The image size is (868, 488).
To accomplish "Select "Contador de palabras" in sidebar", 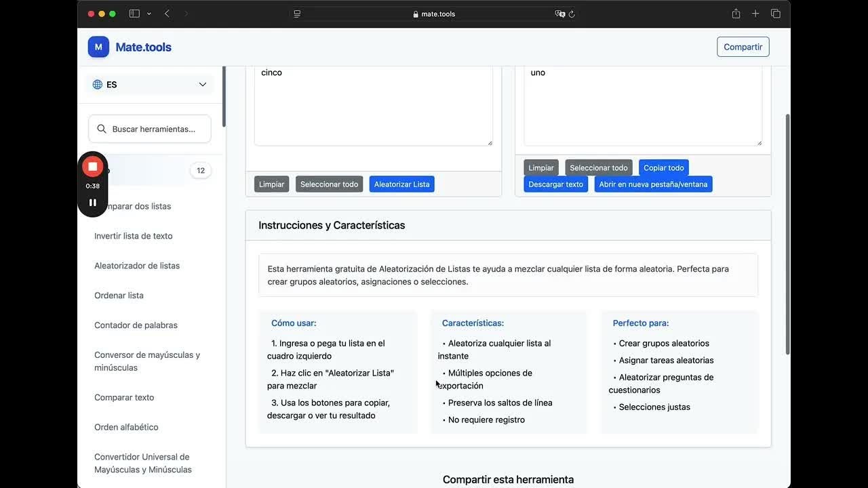I will tap(136, 325).
